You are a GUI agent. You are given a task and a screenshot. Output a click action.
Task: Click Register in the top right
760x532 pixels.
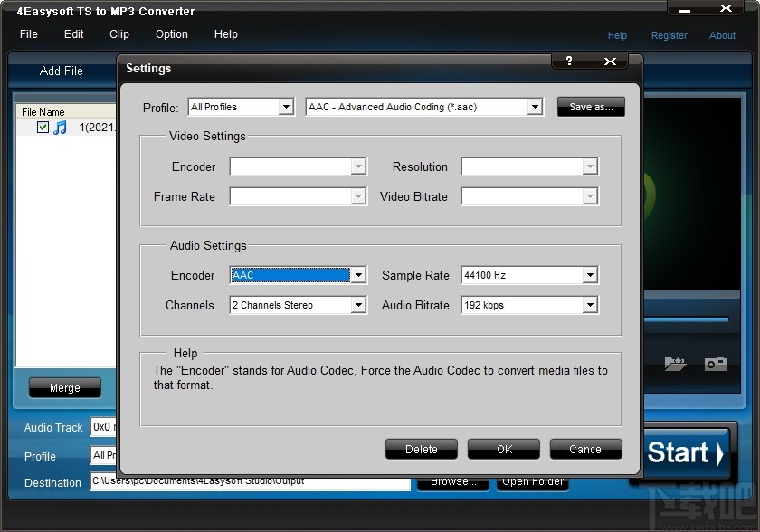pos(670,35)
